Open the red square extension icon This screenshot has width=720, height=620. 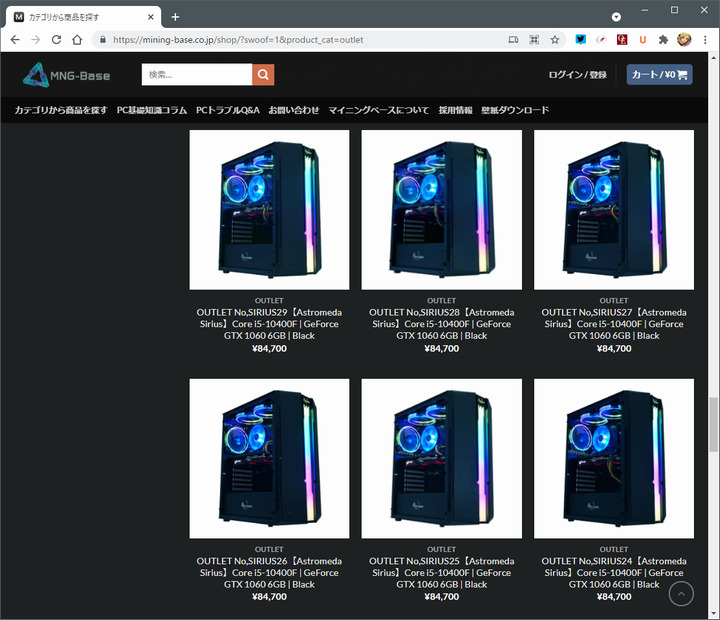click(622, 40)
